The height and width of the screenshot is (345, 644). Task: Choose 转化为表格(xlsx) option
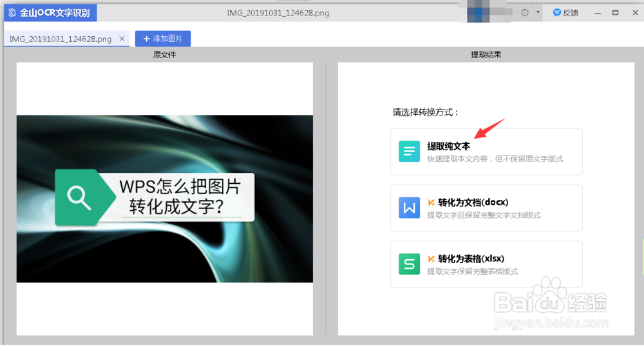(x=486, y=264)
